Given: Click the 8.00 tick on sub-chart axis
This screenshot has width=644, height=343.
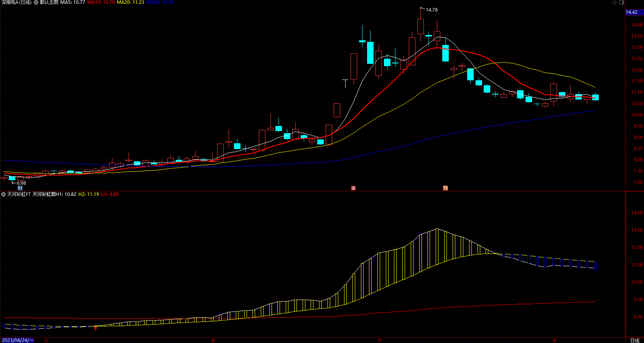Looking at the screenshot, I should 639,317.
